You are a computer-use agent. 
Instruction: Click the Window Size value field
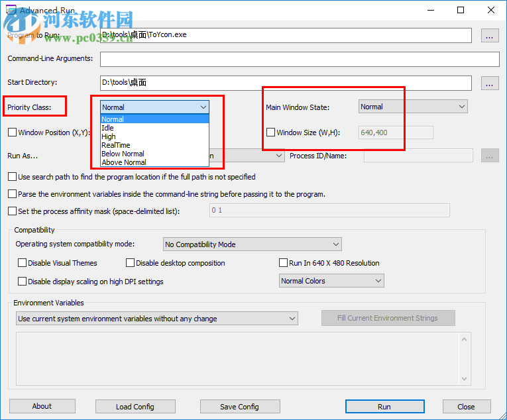coord(396,132)
